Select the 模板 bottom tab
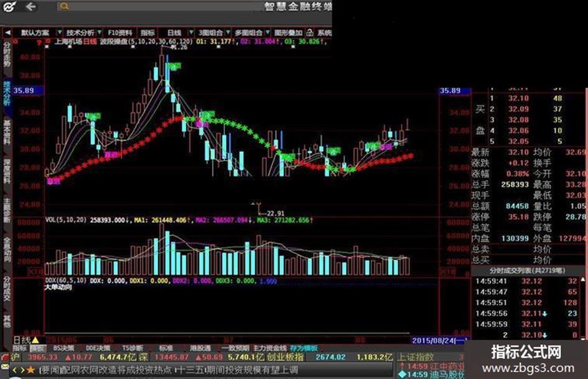 [37, 349]
